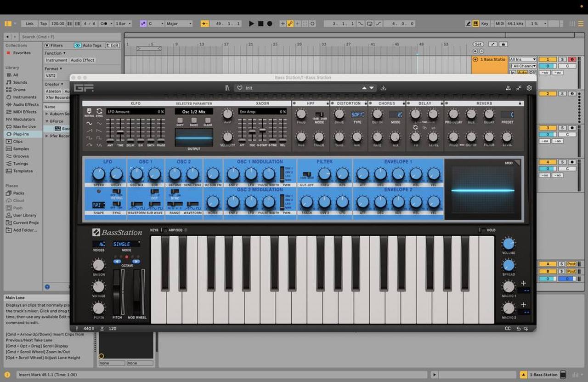Image resolution: width=588 pixels, height=382 pixels.
Task: Favorite the Init preset with heart icon
Action: 239,88
